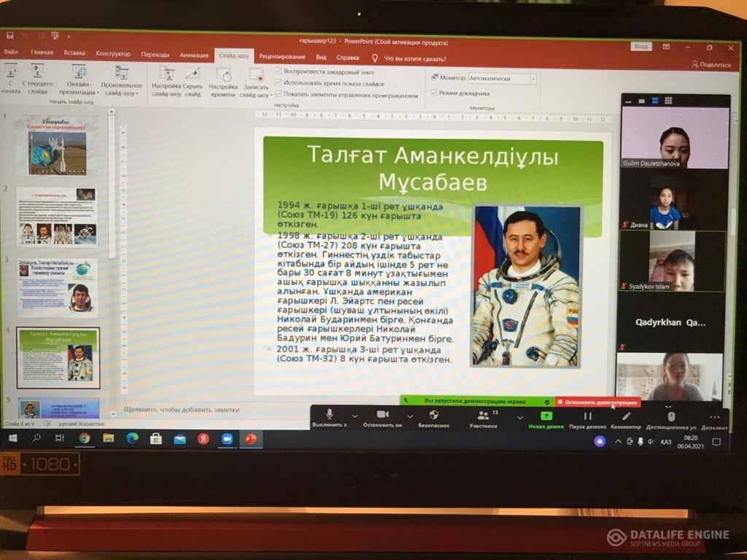The image size is (747, 560).
Task: Click red 'Остановить демонстрацию' button
Action: [x=598, y=402]
